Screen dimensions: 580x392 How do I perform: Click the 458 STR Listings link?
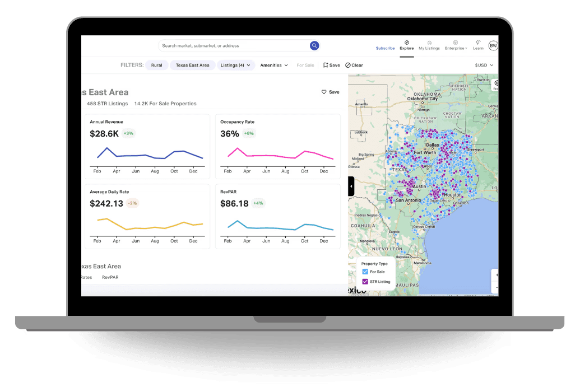[106, 104]
